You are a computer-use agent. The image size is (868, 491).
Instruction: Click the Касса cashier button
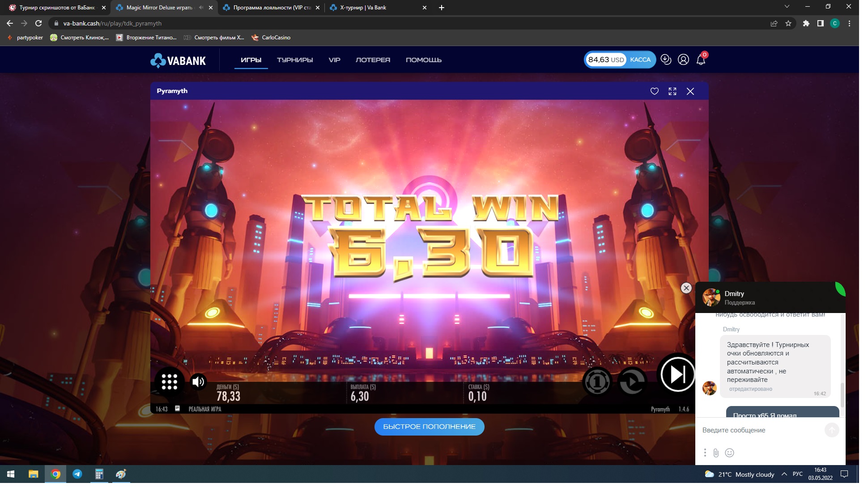[640, 59]
